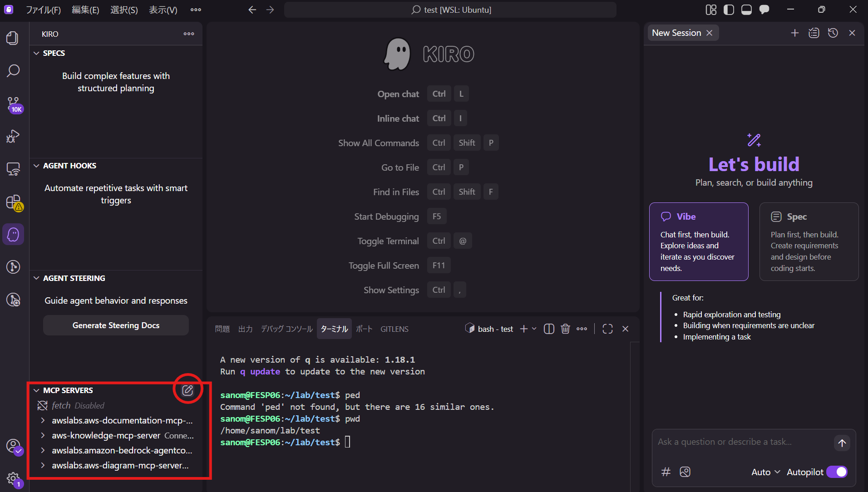The height and width of the screenshot is (492, 868).
Task: Open the Search view in activity bar
Action: click(x=13, y=71)
